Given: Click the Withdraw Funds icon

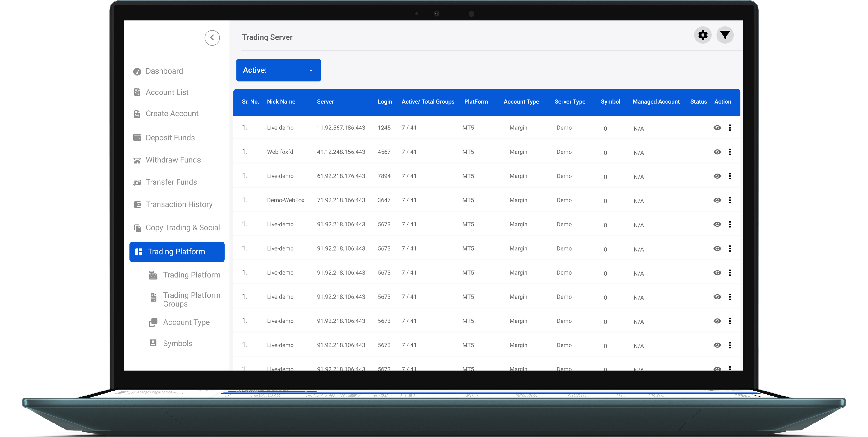Looking at the screenshot, I should [137, 161].
